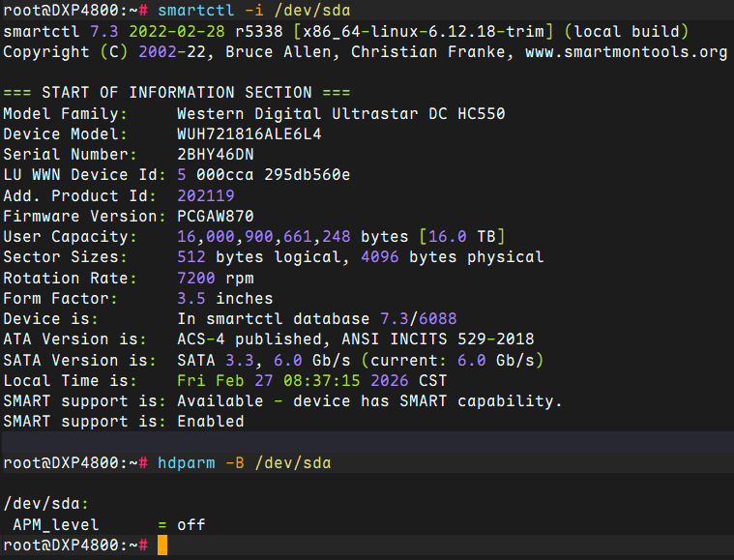Click the '[x86_64-linux-6.12.18-trim]' build text
The width and height of the screenshot is (734, 560).
pyautogui.click(x=424, y=31)
